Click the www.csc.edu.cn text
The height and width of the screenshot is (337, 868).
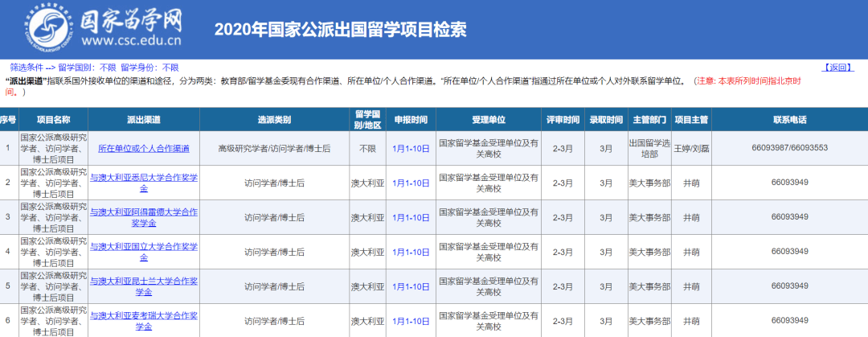(132, 40)
